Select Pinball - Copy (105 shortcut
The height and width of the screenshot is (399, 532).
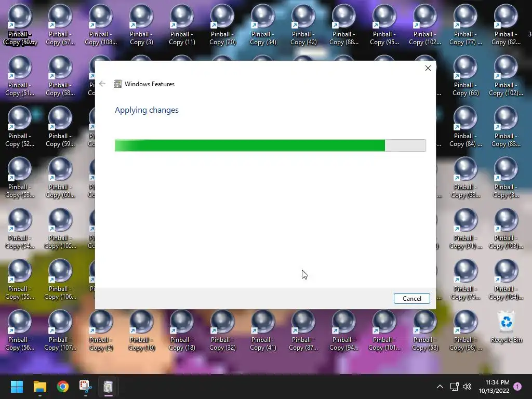pos(60,229)
